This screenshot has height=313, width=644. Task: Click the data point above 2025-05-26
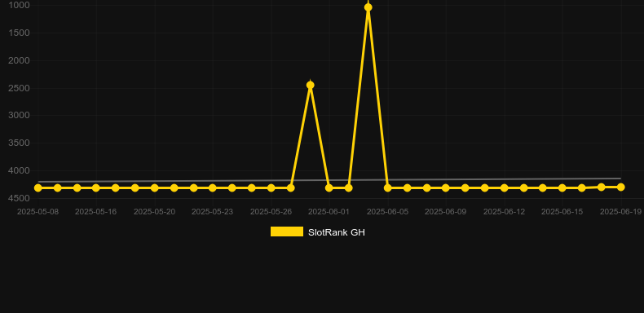click(x=271, y=187)
